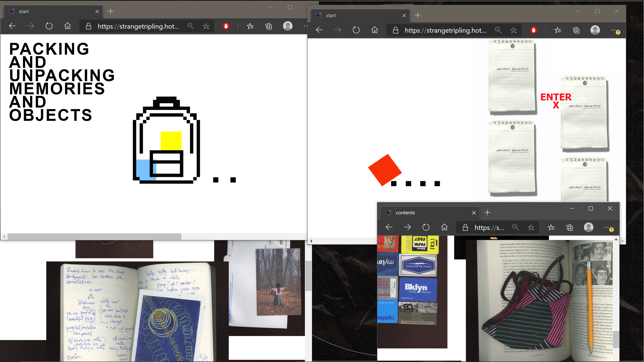Click address bar URL in right start window
This screenshot has height=362, width=644.
tap(445, 31)
